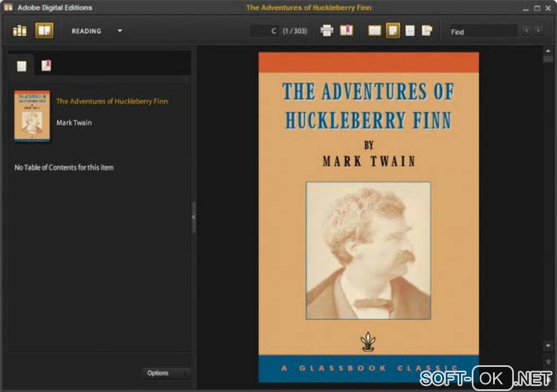This screenshot has width=557, height=392.
Task: Click the Adobe Digital Editions app icon
Action: click(8, 8)
